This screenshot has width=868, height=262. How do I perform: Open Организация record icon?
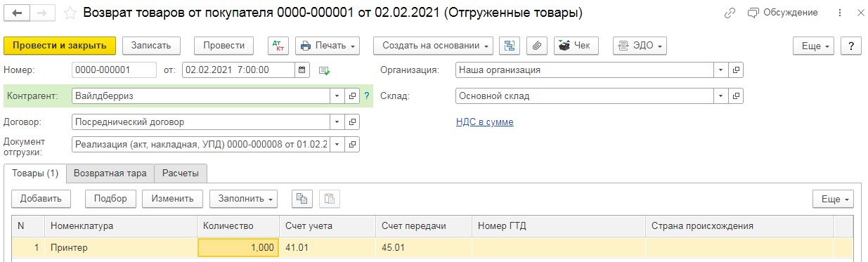[x=736, y=70]
